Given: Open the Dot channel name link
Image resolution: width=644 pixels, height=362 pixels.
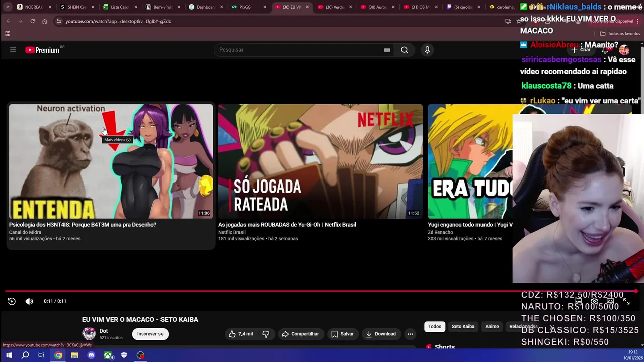Looking at the screenshot, I should [x=104, y=331].
